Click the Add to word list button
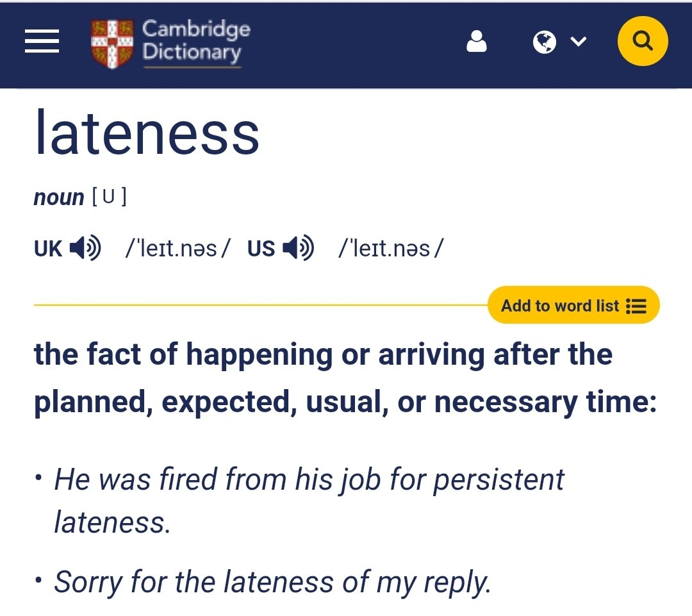This screenshot has width=692, height=616. click(x=559, y=306)
